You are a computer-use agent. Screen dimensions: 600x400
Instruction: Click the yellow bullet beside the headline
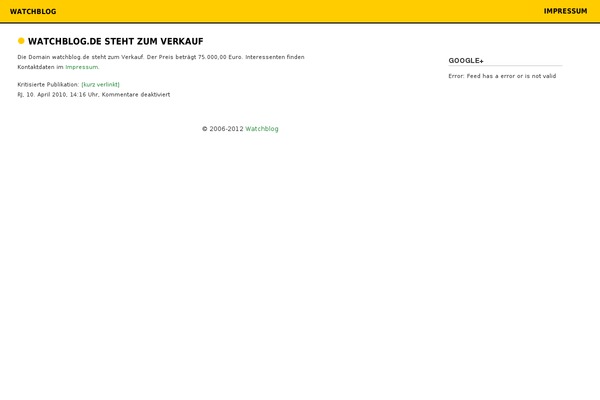tap(21, 41)
